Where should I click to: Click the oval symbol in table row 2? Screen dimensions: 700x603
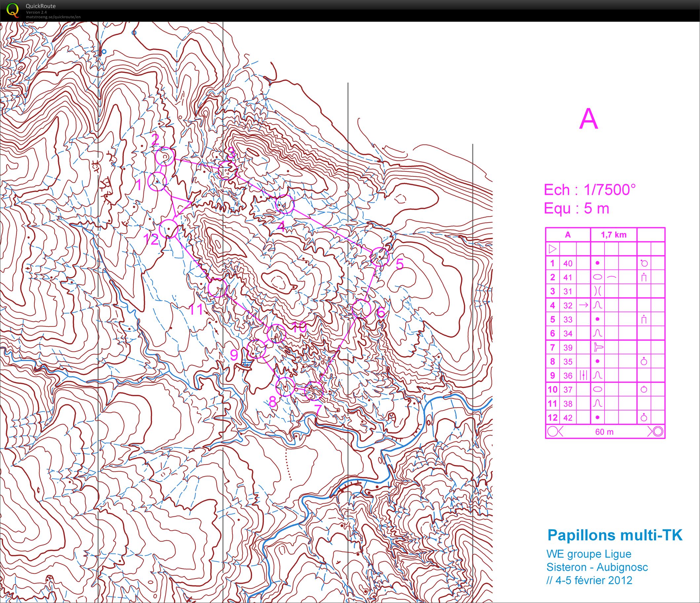(597, 277)
